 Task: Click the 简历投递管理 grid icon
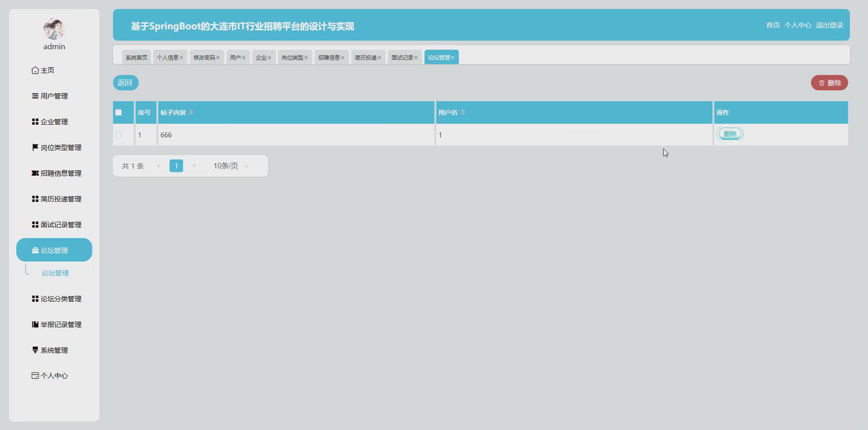(x=35, y=199)
